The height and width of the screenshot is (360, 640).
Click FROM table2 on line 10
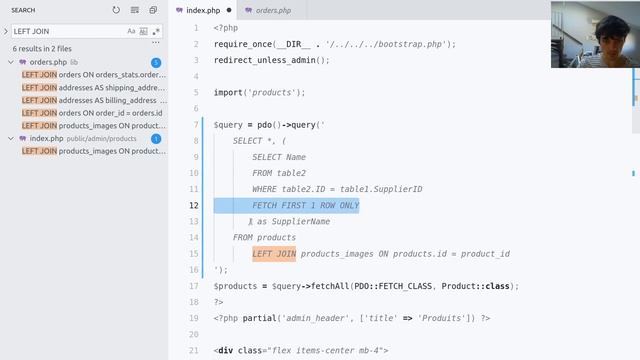(279, 173)
